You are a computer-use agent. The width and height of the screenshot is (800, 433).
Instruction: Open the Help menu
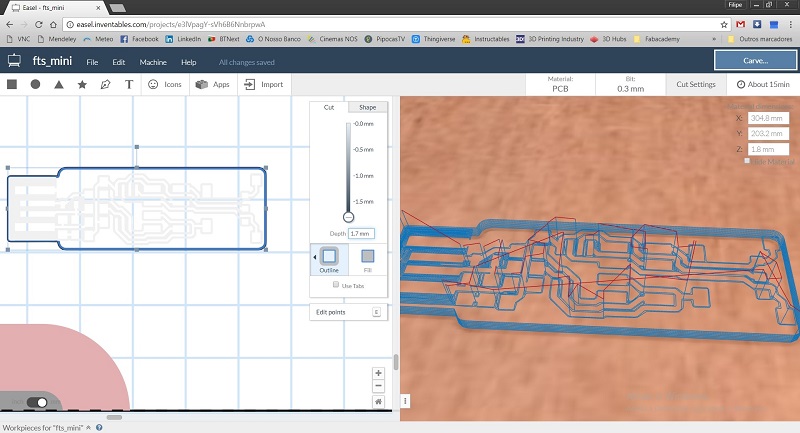[188, 62]
